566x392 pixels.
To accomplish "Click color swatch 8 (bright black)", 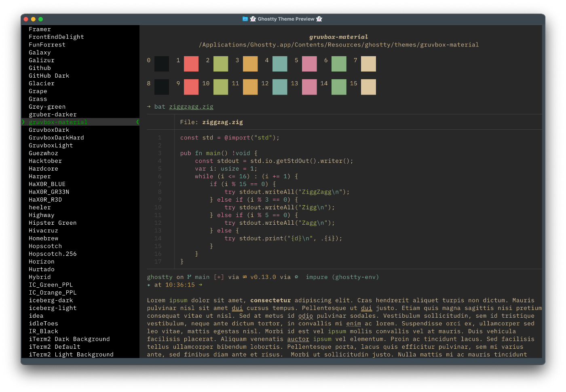I will coord(162,87).
